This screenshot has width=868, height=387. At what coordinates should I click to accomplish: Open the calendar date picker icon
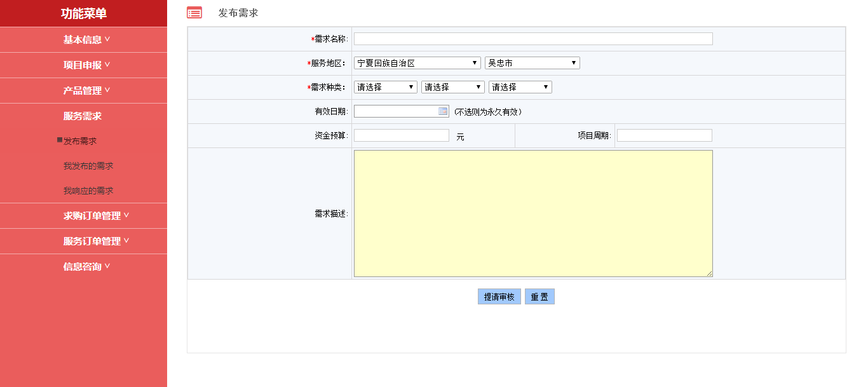443,111
